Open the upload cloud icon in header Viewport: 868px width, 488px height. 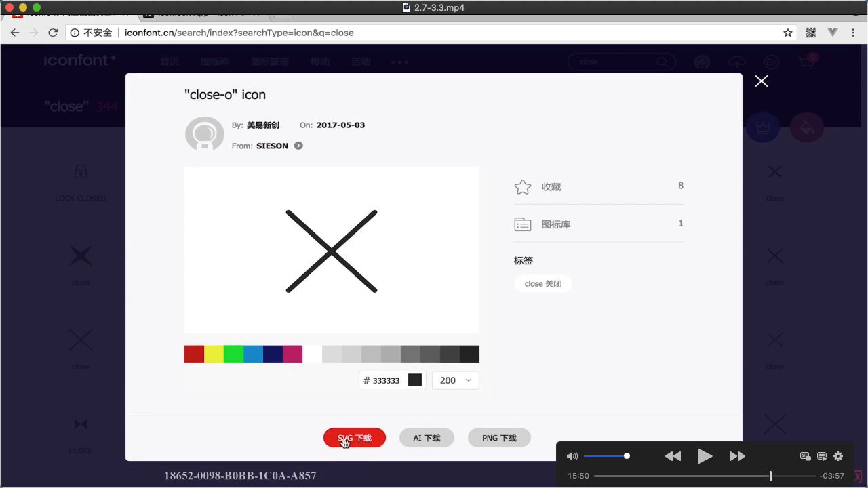pyautogui.click(x=737, y=62)
